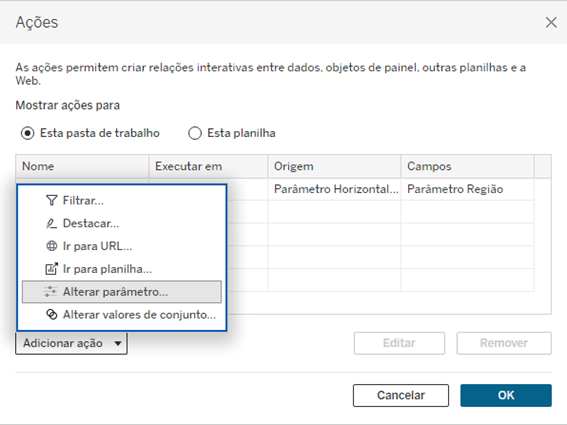Open the Adicionar ação dropdown button
The width and height of the screenshot is (567, 425).
pos(71,343)
